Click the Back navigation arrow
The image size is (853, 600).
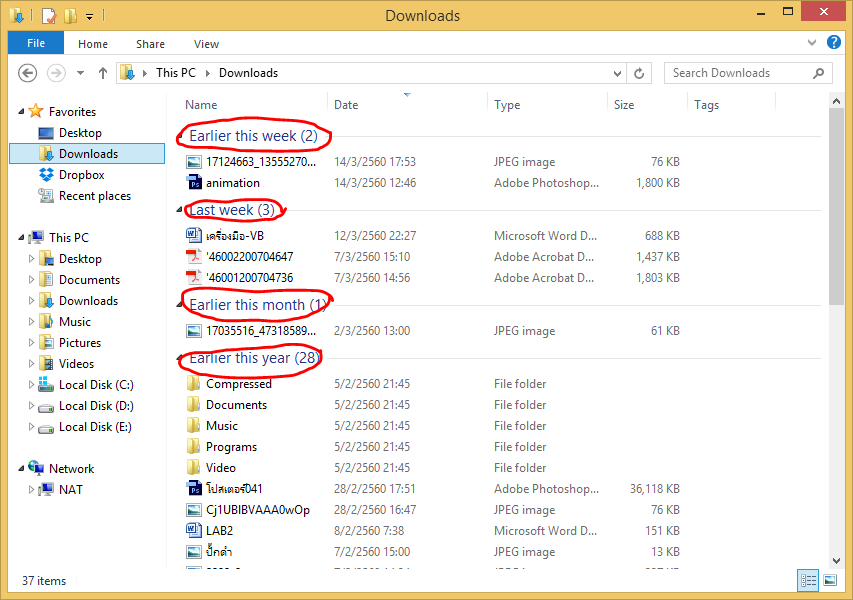tap(28, 73)
